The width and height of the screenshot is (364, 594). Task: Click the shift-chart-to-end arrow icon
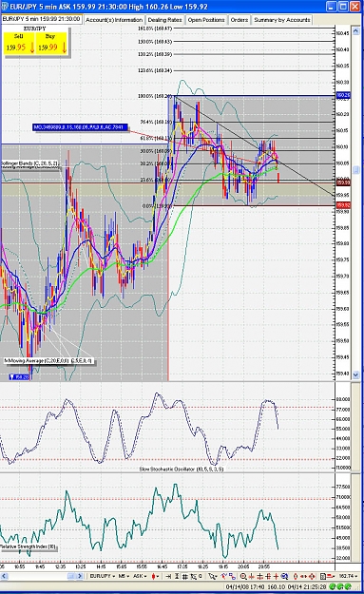168,576
